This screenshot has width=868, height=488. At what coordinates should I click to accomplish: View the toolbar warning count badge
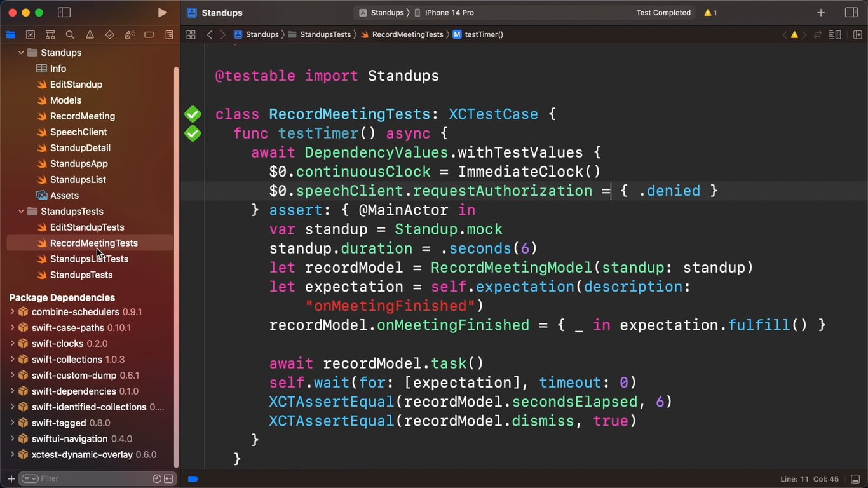(x=710, y=13)
